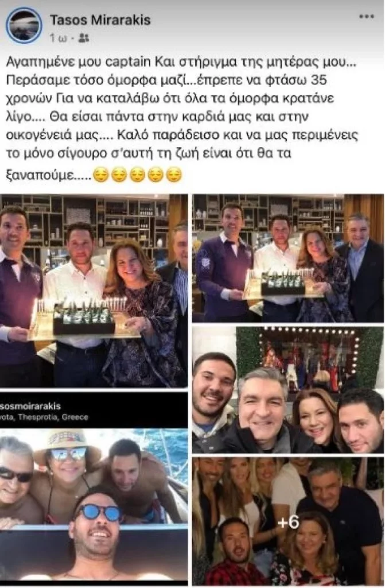Open the selfie photo with the lit mirror backdrop
385x588 pixels.
tap(288, 390)
